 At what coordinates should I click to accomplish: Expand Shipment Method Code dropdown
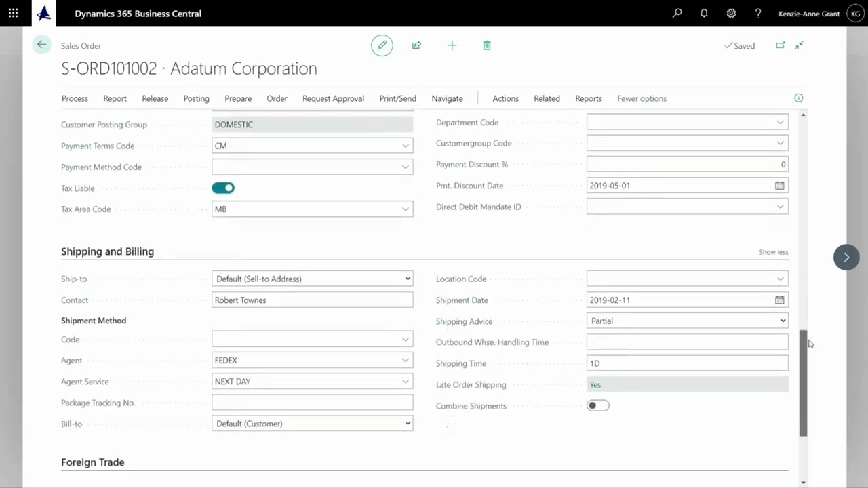(x=405, y=340)
